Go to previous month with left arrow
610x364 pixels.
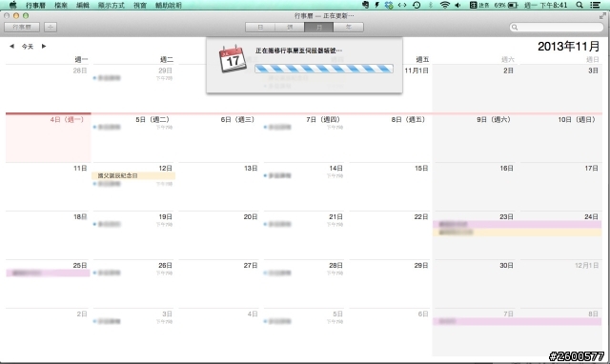click(11, 46)
